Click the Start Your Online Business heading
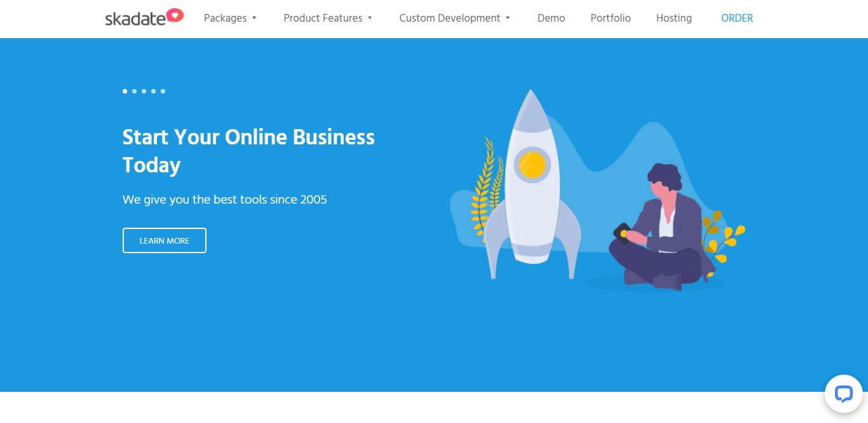 [248, 151]
